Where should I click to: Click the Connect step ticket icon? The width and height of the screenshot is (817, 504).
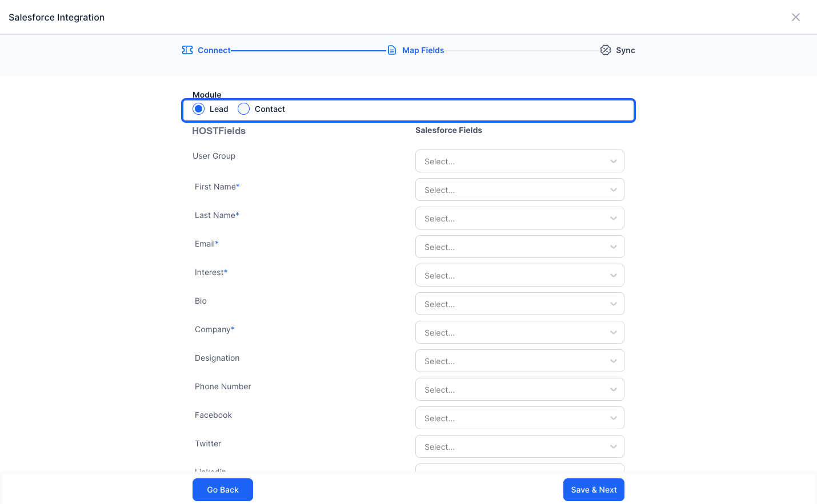point(187,50)
